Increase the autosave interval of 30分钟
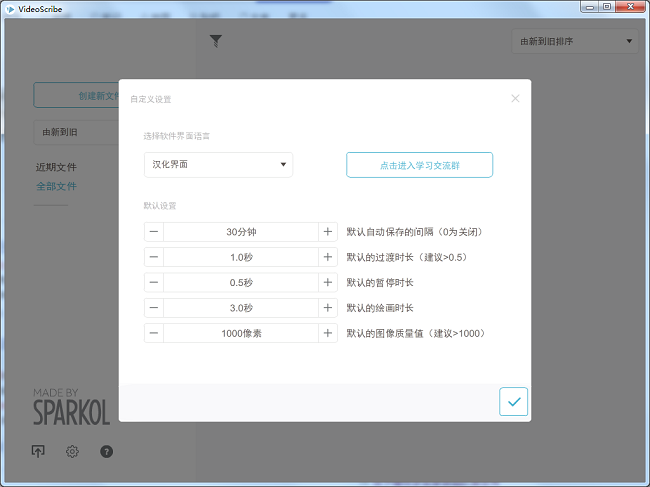Image resolution: width=650 pixels, height=487 pixels. pyautogui.click(x=328, y=232)
